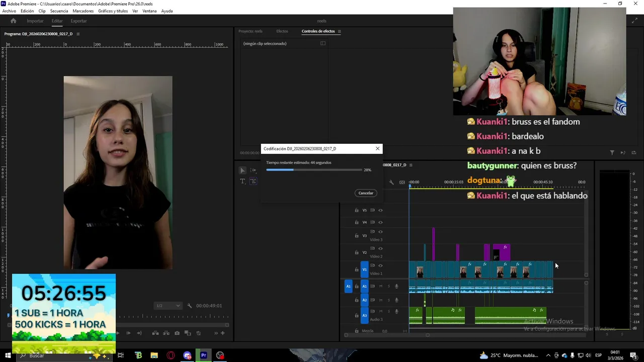Switch to Importar workspace tab
Viewport: 644px width, 362px height.
click(35, 21)
